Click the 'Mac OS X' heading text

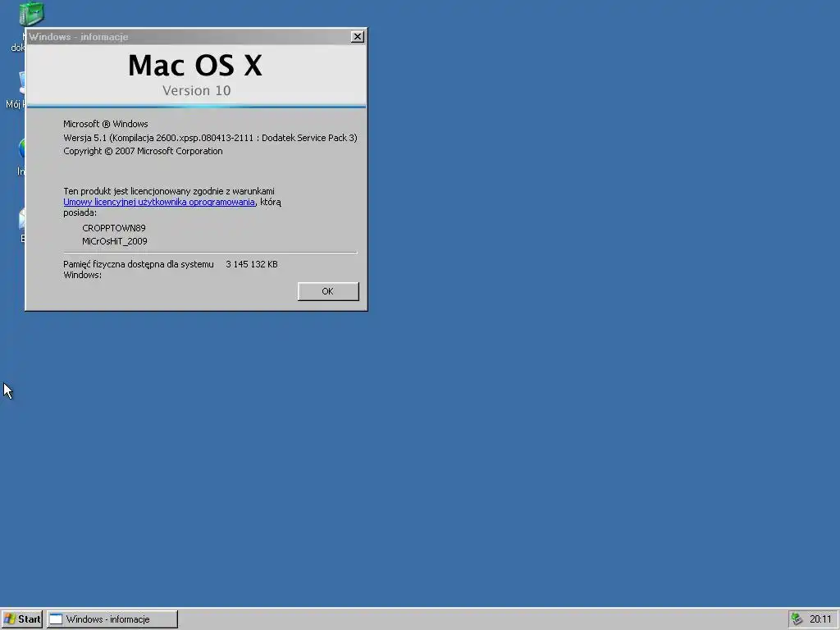[195, 66]
